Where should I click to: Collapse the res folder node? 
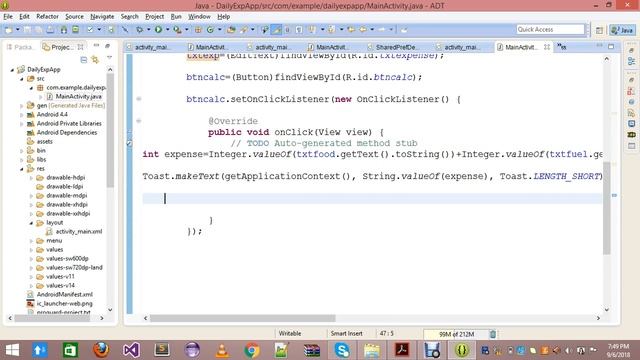(22, 169)
